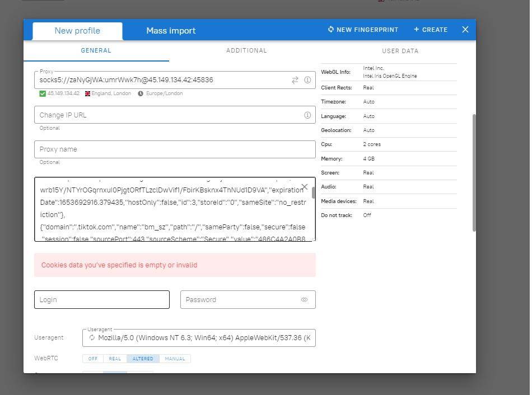The image size is (532, 395).
Task: Click the clock icon by Europe/London
Action: click(x=141, y=93)
